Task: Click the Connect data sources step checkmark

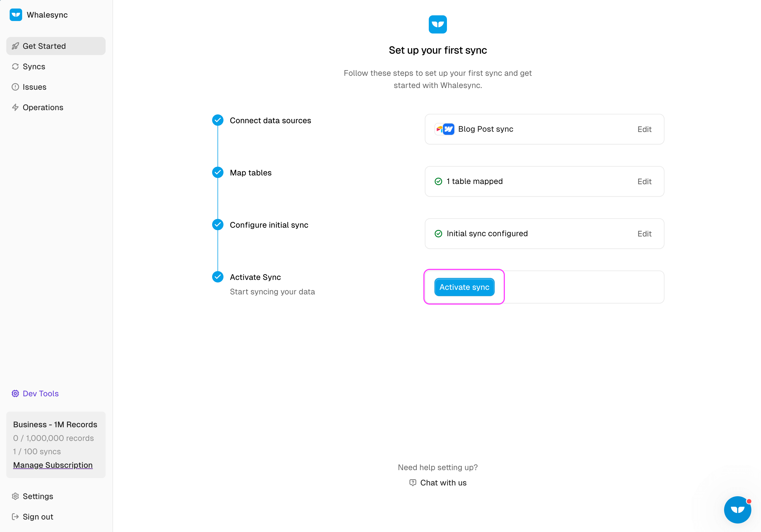Action: (218, 120)
